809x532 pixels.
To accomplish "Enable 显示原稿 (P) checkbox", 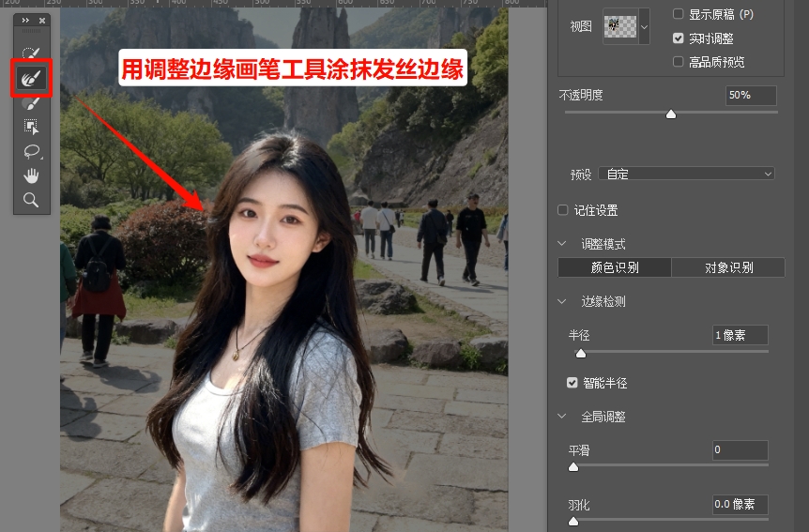I will 679,14.
